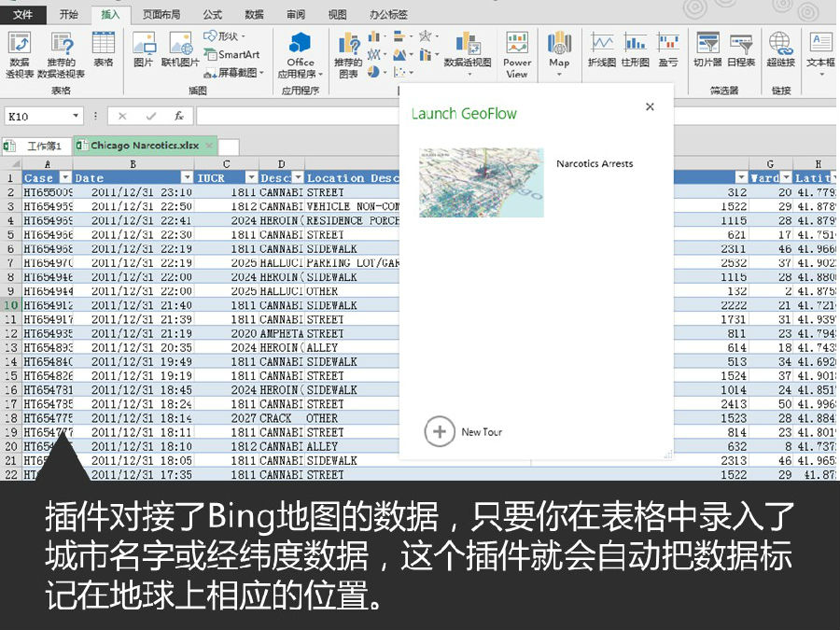The height and width of the screenshot is (630, 840).
Task: Expand the Name Box dropdown
Action: 76,116
